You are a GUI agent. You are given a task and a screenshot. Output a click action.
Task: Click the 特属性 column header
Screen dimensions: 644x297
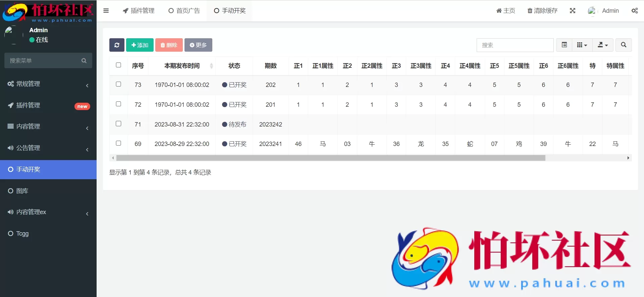(x=615, y=66)
